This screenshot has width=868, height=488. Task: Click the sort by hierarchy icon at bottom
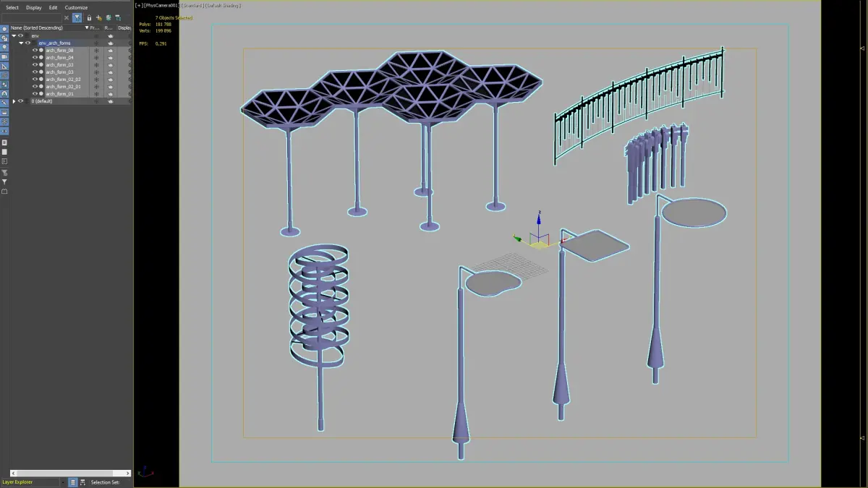click(82, 482)
